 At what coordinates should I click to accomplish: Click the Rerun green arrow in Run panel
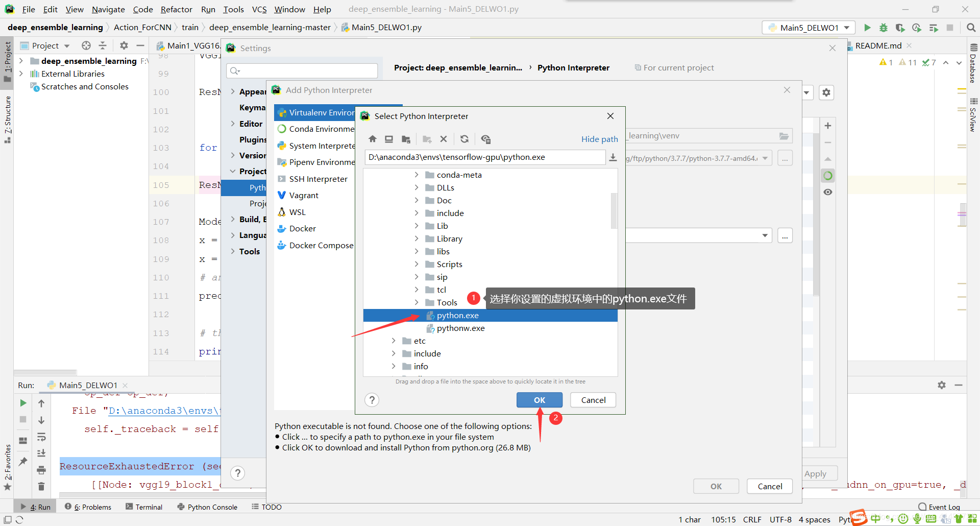coord(23,403)
